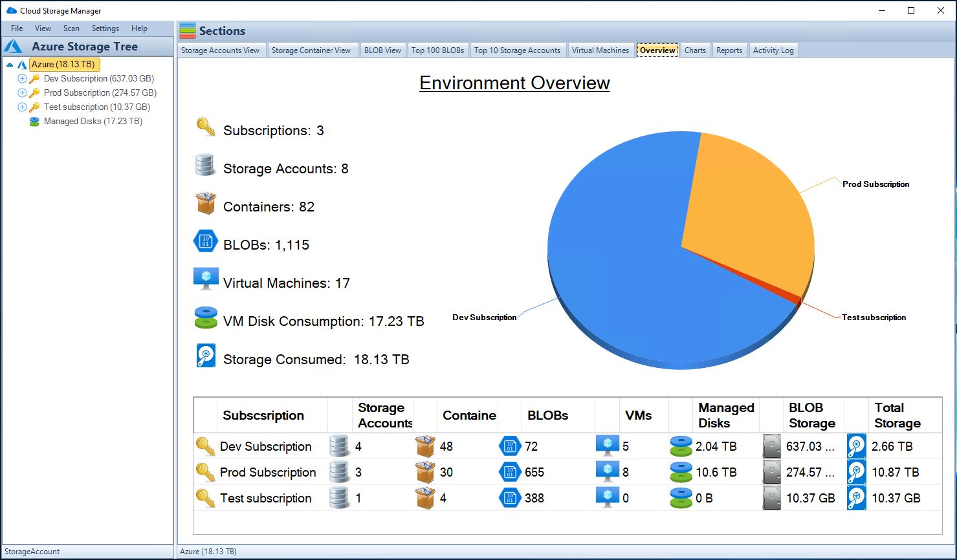Click the VM monitor icon in Test subscription row
The width and height of the screenshot is (957, 560).
point(607,498)
